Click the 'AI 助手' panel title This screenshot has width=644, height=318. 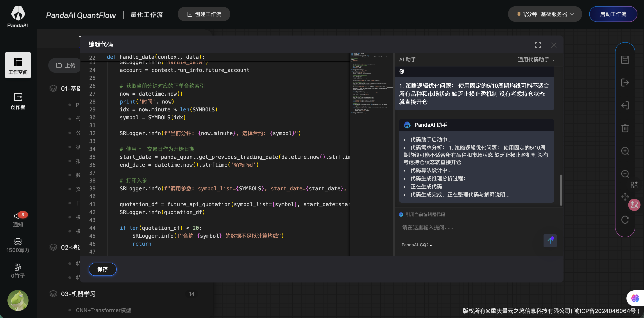tap(407, 60)
